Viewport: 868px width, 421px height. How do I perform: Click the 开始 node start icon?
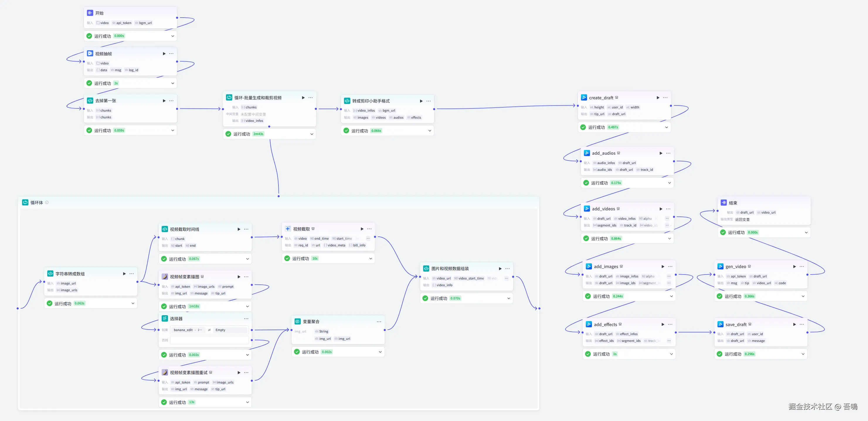(90, 13)
